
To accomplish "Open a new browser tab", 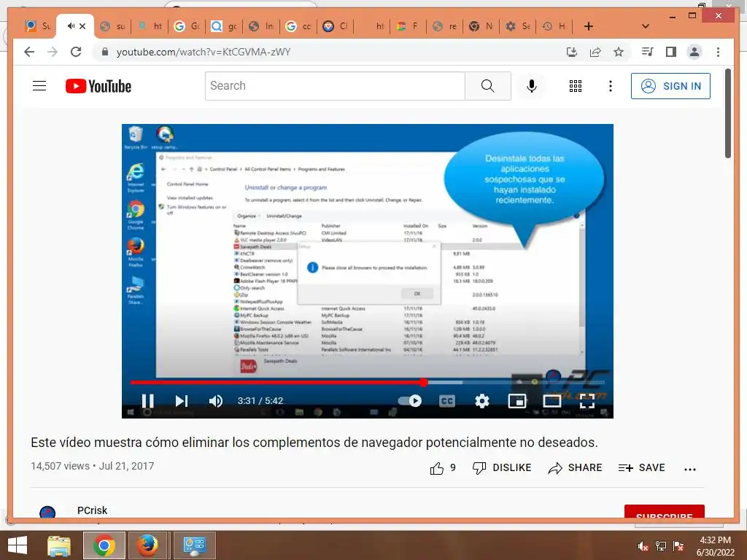I will click(x=589, y=26).
